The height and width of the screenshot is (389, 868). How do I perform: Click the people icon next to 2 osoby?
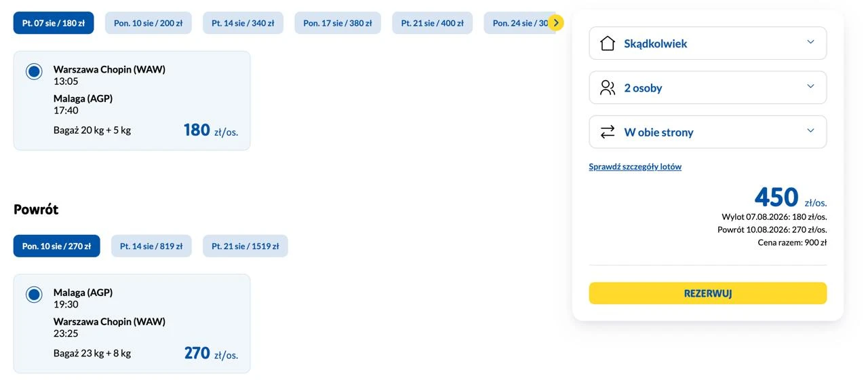click(x=608, y=88)
